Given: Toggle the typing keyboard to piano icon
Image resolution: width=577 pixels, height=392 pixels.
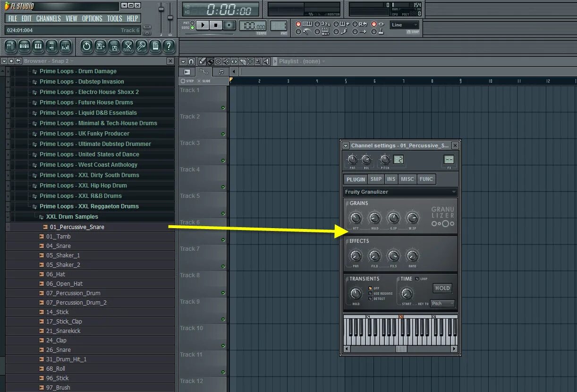Looking at the screenshot, I should tap(306, 24).
